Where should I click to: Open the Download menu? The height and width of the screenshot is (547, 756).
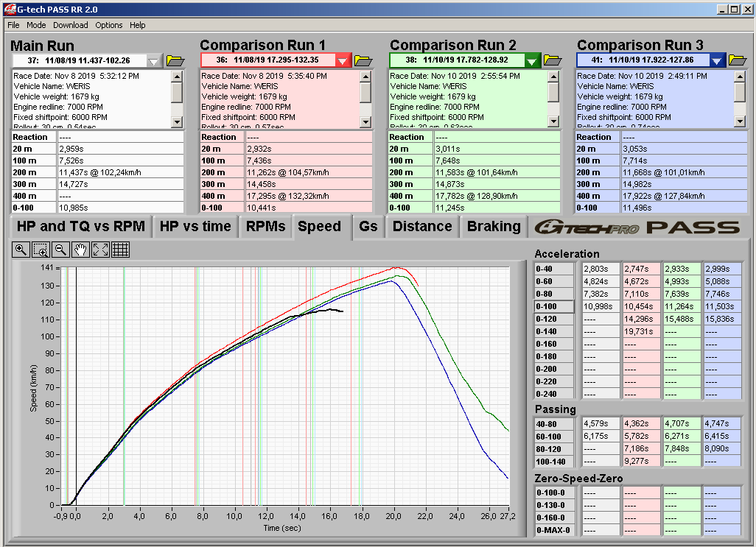point(71,25)
